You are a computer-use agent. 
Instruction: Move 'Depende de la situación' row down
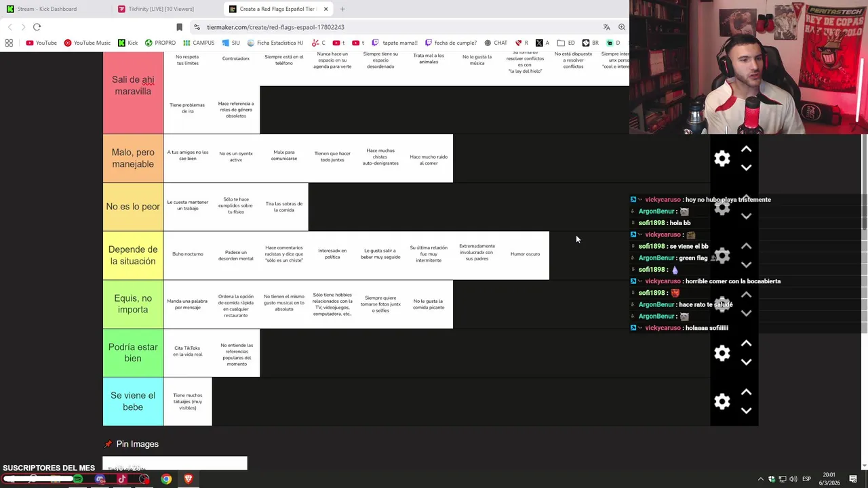[746, 264]
